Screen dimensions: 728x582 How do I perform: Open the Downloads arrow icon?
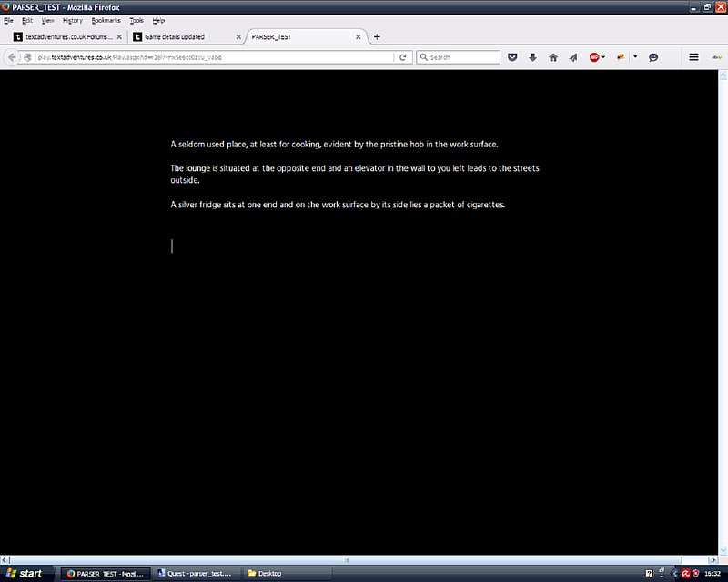532,57
